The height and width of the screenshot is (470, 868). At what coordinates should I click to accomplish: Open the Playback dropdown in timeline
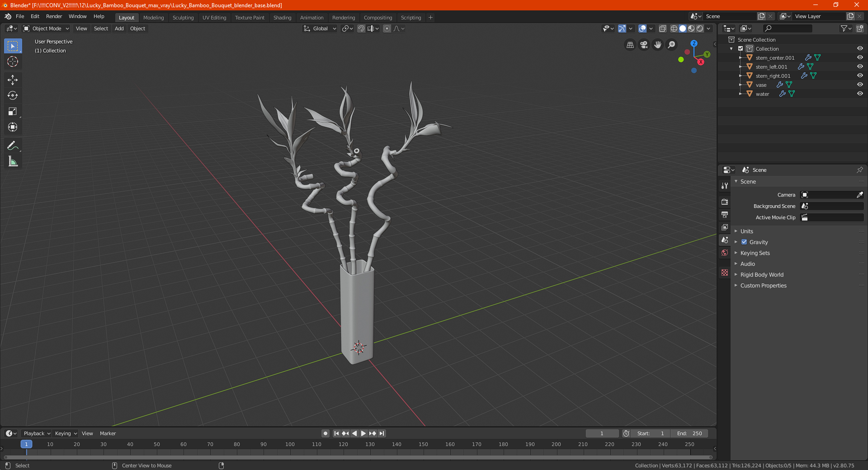click(x=37, y=433)
